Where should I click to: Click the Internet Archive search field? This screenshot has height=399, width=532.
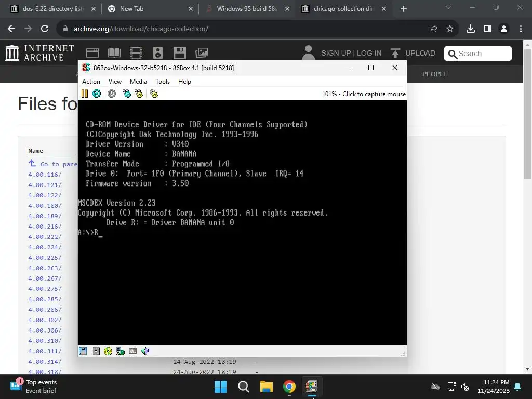pos(478,54)
